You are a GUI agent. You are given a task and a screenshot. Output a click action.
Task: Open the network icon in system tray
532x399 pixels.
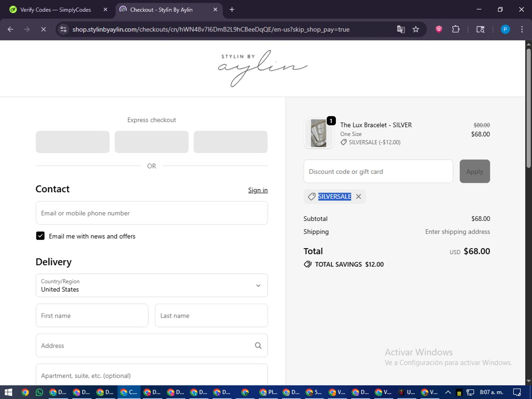(470, 392)
